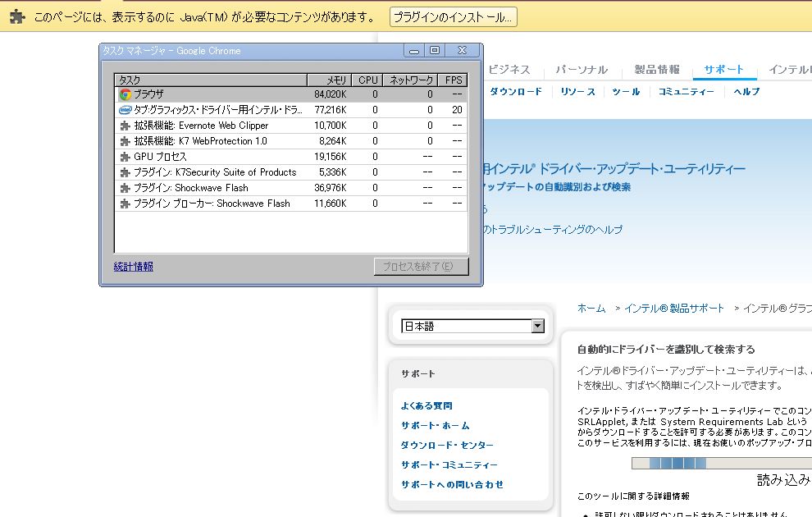Open the ビジネス tab on Intel site
The image size is (812, 517).
[x=509, y=70]
